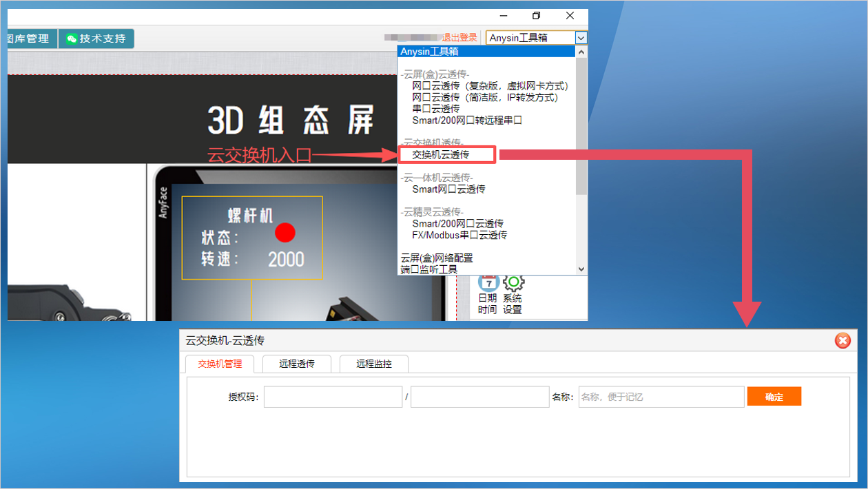Open the 远程监控 tab

[374, 364]
